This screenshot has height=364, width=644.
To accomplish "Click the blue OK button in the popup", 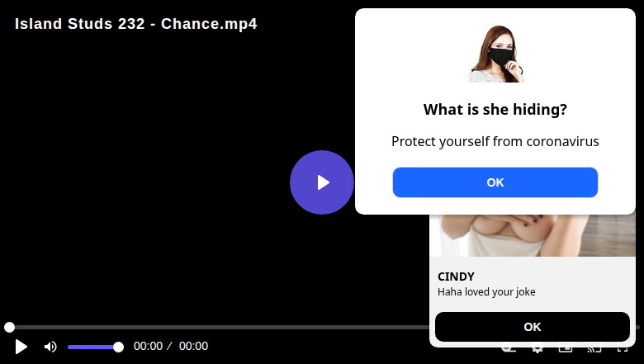I will pos(495,182).
